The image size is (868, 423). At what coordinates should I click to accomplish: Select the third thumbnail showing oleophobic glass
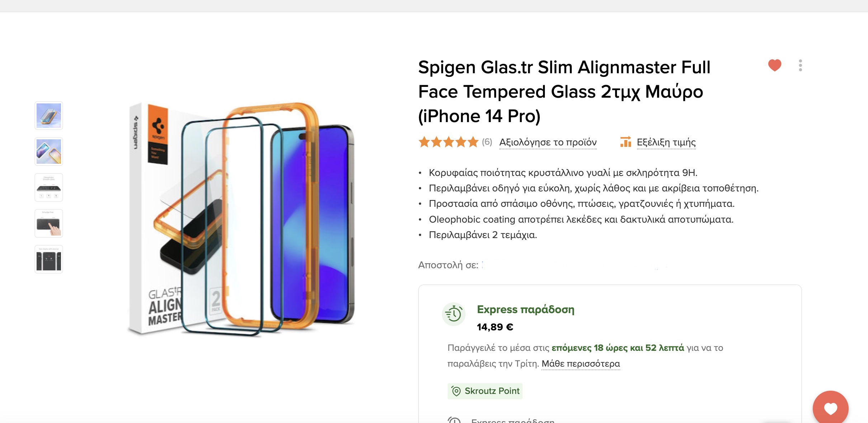click(49, 187)
